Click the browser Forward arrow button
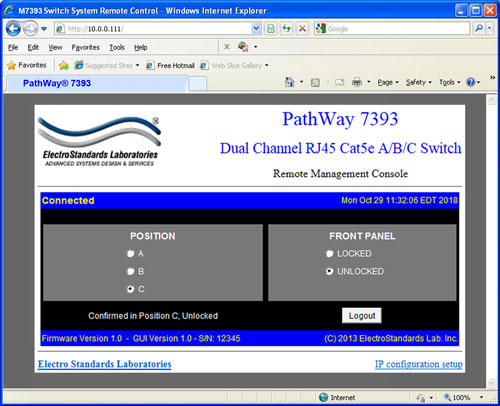Screen dimensions: 500x406 coord(30,29)
